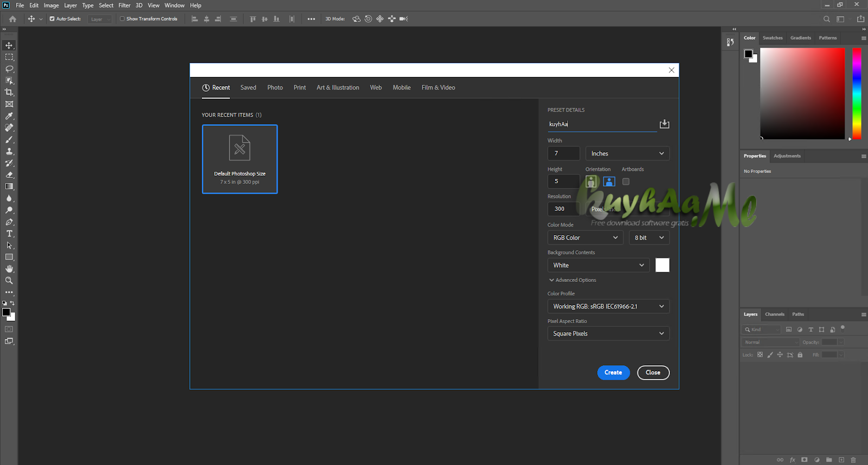Screen dimensions: 868x465
Task: Open the Swatches panel tab
Action: (773, 38)
